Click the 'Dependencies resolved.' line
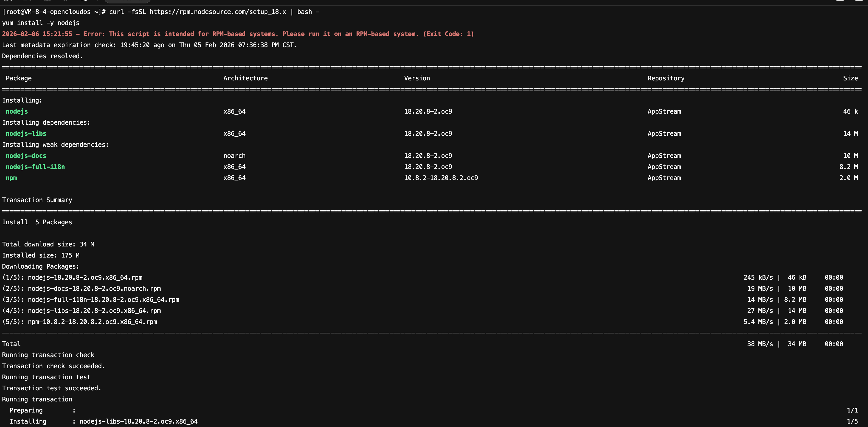The width and height of the screenshot is (868, 427). 42,56
